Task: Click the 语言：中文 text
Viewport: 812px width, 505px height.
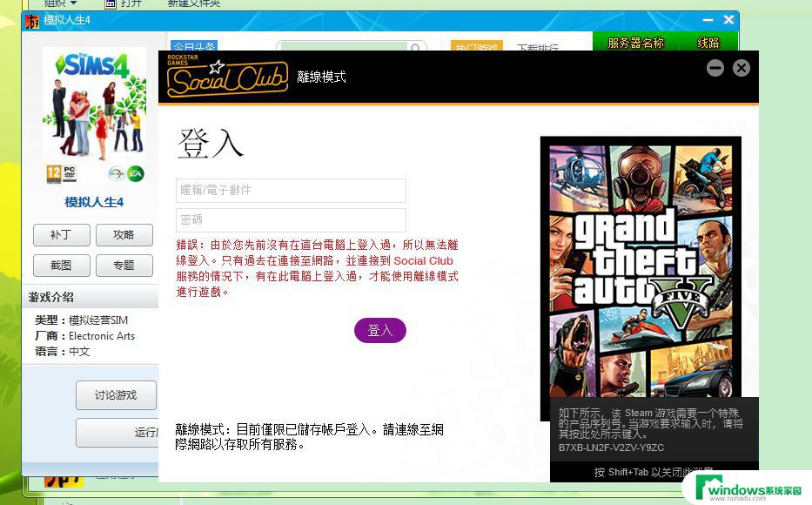Action: coord(63,351)
